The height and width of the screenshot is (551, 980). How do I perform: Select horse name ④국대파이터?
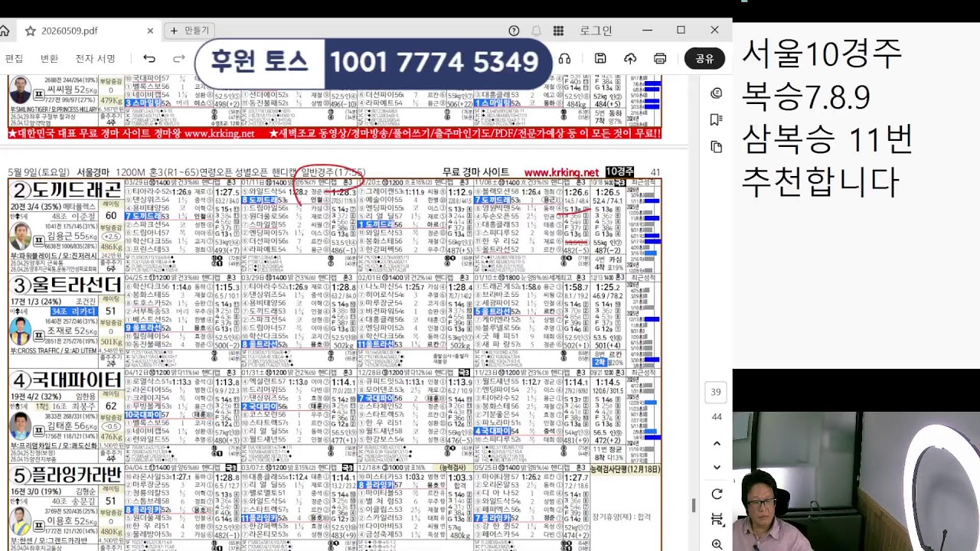(66, 380)
